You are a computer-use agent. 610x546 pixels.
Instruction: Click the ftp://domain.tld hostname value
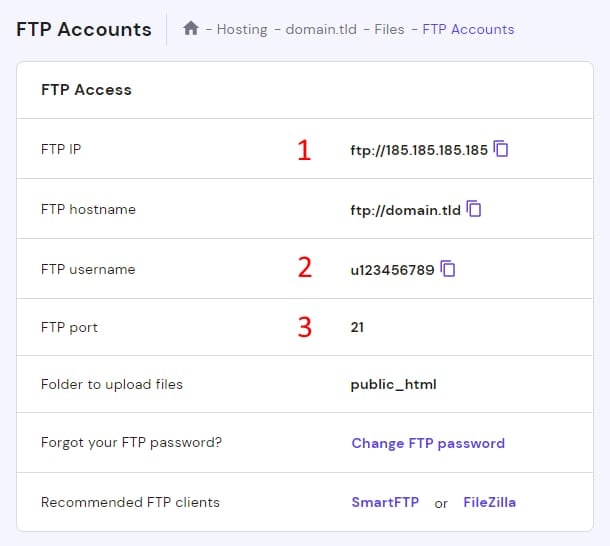click(405, 209)
